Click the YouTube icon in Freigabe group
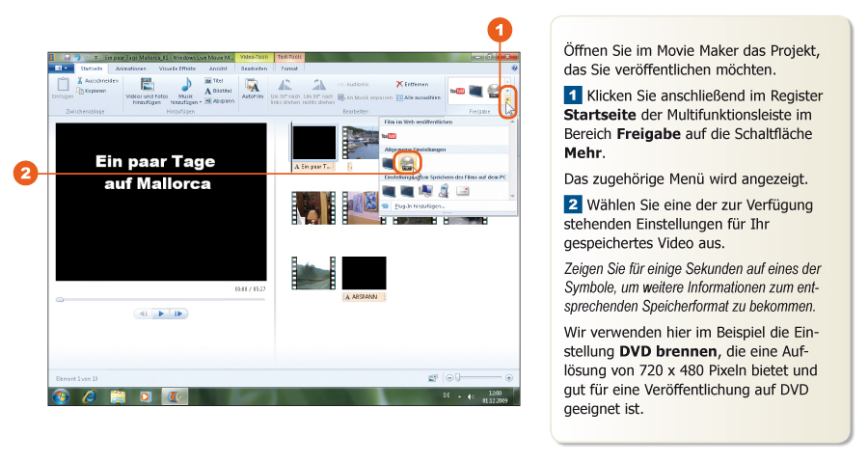This screenshot has width=868, height=463. (x=459, y=90)
